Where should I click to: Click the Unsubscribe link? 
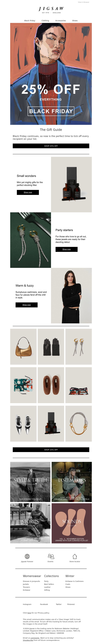pos(28,640)
